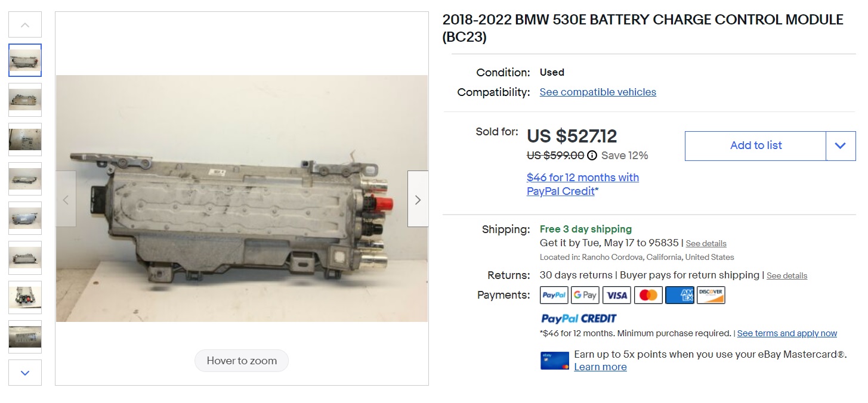Click the PayPal payment icon
The height and width of the screenshot is (403, 868).
pyautogui.click(x=554, y=295)
